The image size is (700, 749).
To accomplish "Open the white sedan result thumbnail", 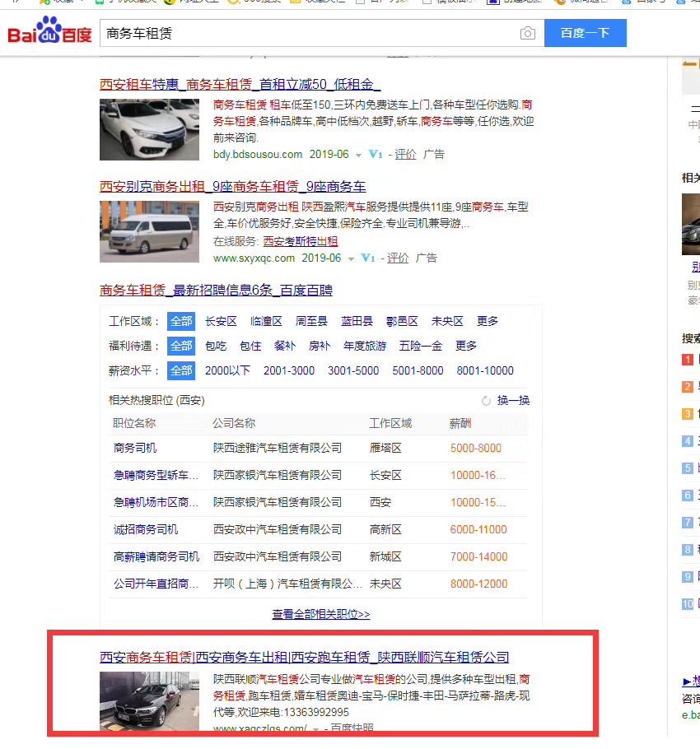I will pos(149,129).
